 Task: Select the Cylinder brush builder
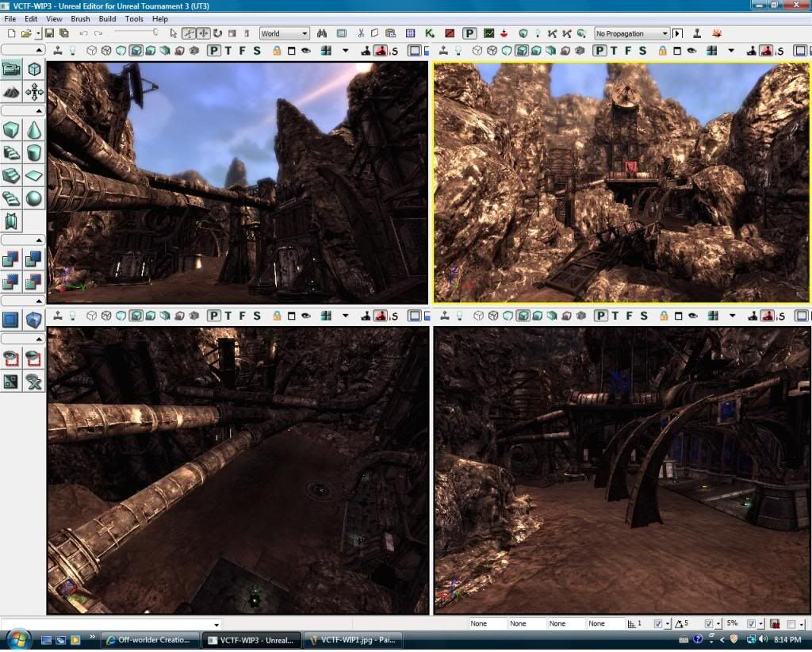click(34, 153)
